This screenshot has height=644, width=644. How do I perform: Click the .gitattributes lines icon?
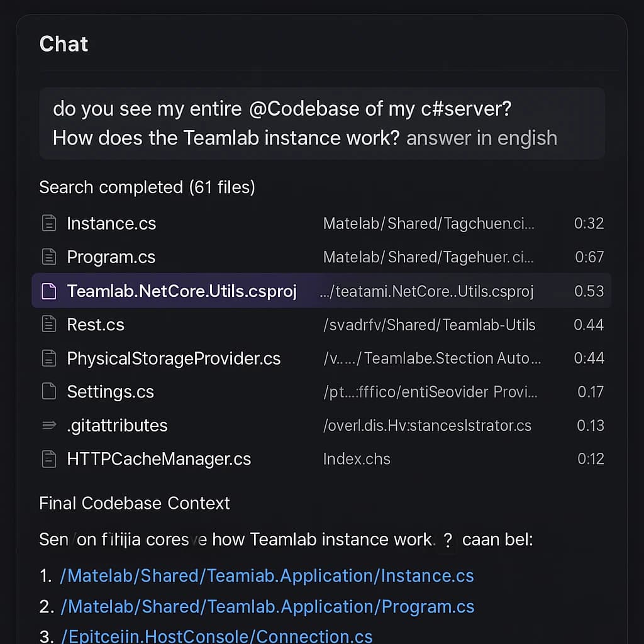[48, 425]
